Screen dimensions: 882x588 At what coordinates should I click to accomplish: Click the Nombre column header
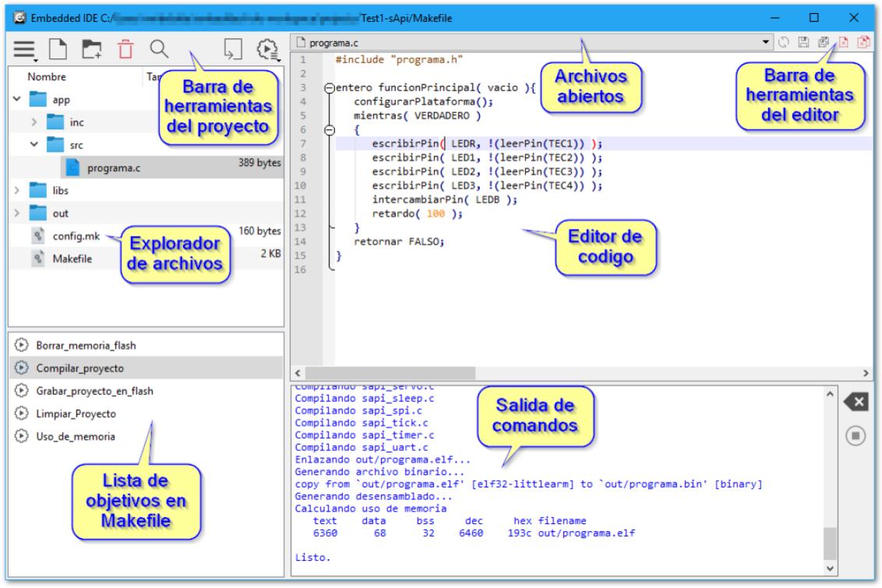[x=47, y=76]
